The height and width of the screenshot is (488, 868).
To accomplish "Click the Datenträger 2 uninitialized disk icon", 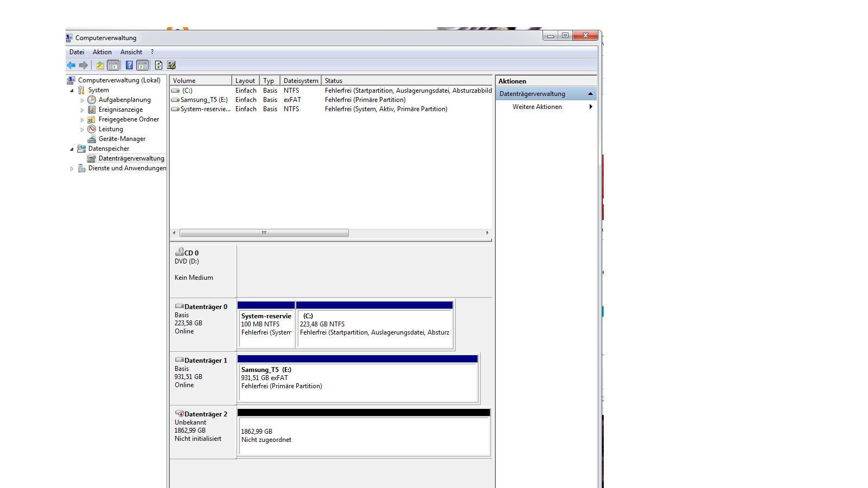I will [x=179, y=413].
